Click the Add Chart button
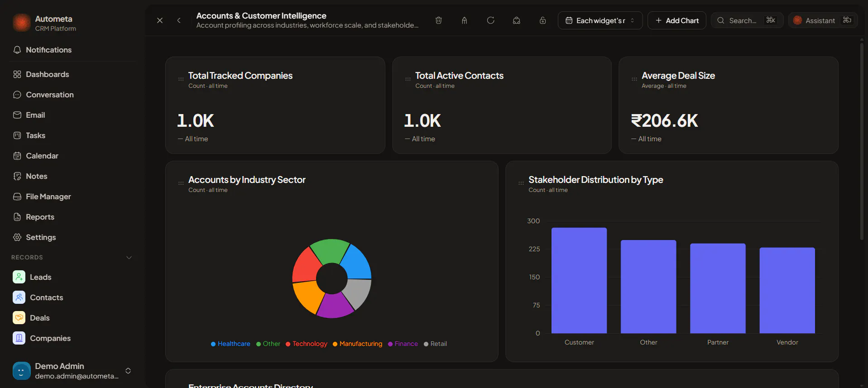 pyautogui.click(x=676, y=20)
